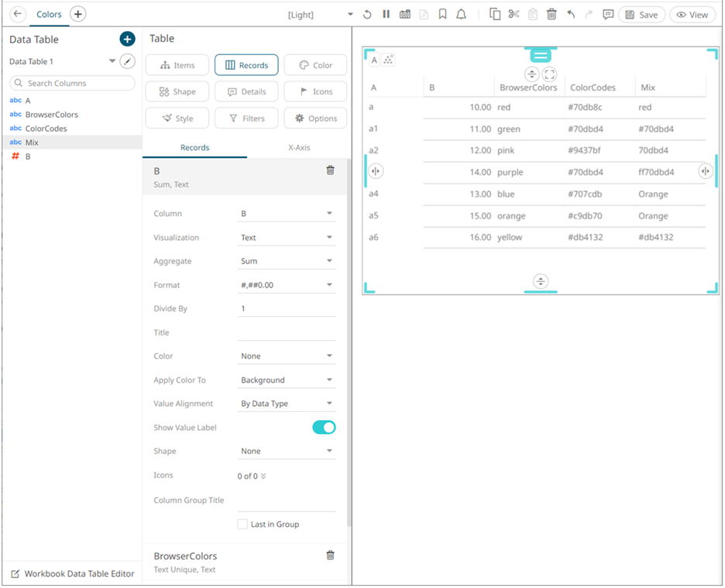Expand the Apply Color To dropdown

(287, 380)
